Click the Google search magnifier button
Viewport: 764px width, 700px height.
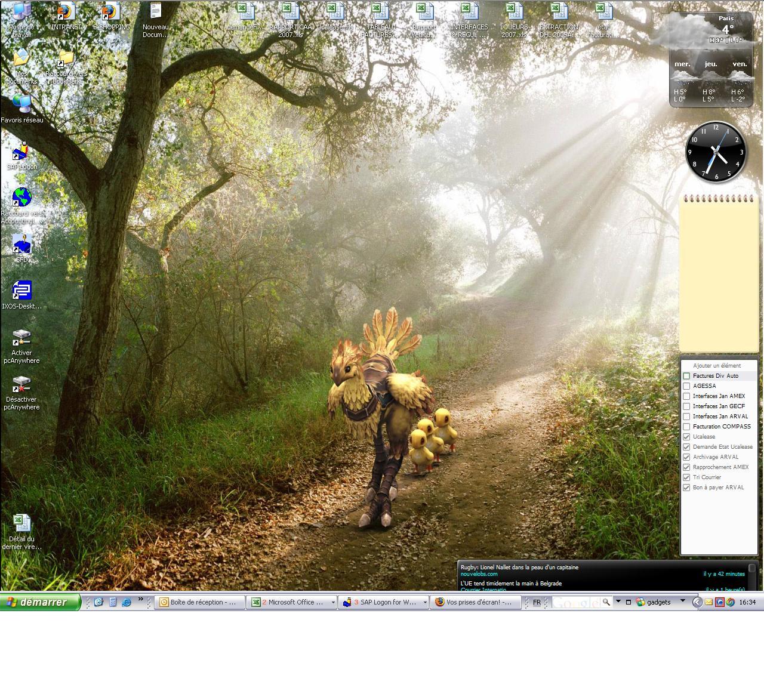tap(606, 603)
